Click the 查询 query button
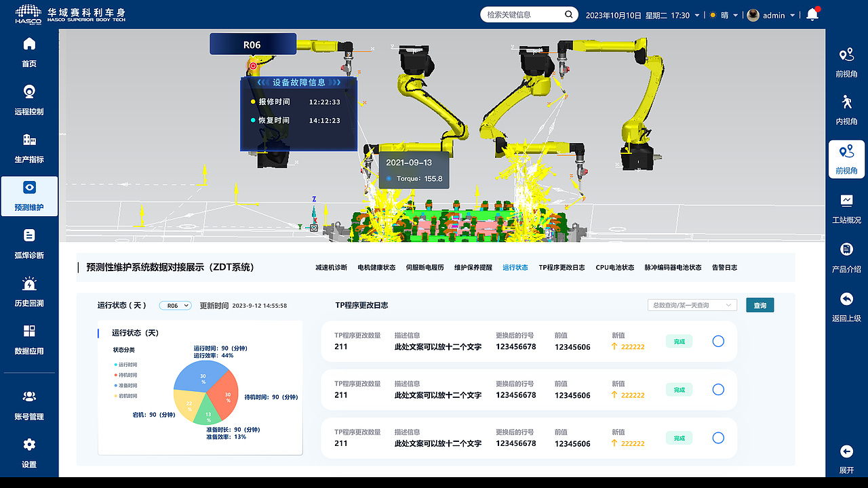Viewport: 868px width, 488px height. coord(760,306)
